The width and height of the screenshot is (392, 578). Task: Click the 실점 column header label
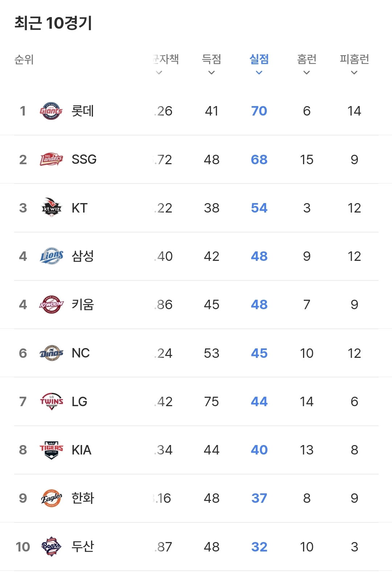coord(259,59)
